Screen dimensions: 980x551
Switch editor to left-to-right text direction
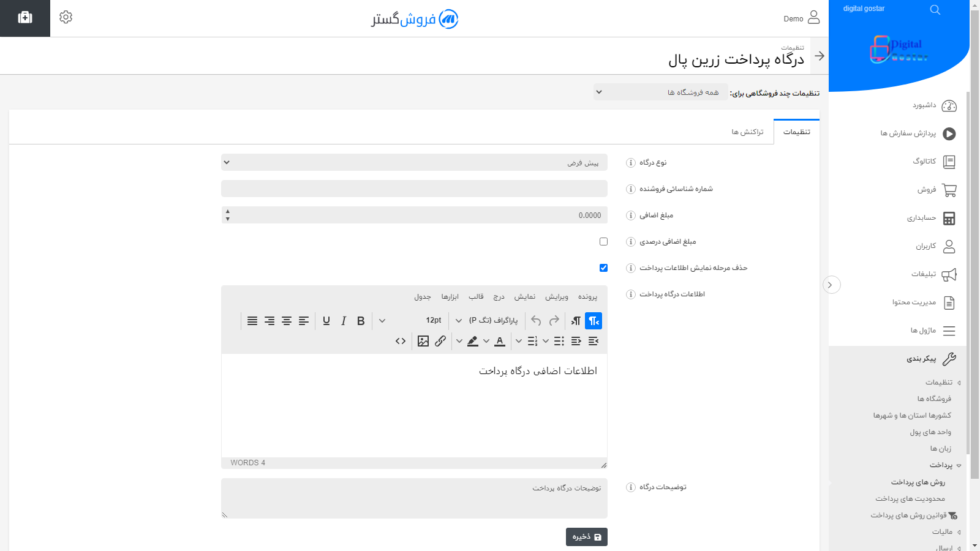click(576, 321)
